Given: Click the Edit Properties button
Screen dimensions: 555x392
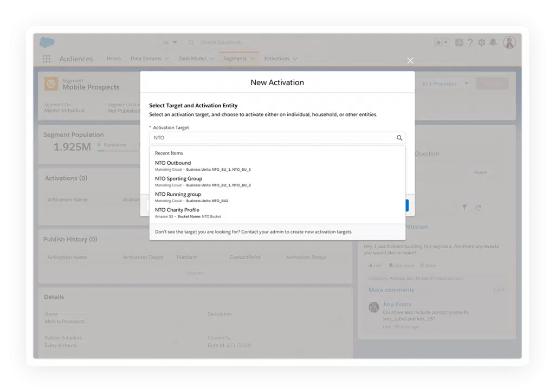Looking at the screenshot, I should (x=439, y=84).
